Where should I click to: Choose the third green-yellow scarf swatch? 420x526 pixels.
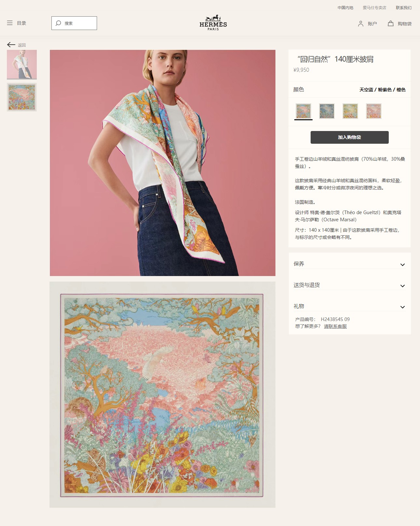350,111
